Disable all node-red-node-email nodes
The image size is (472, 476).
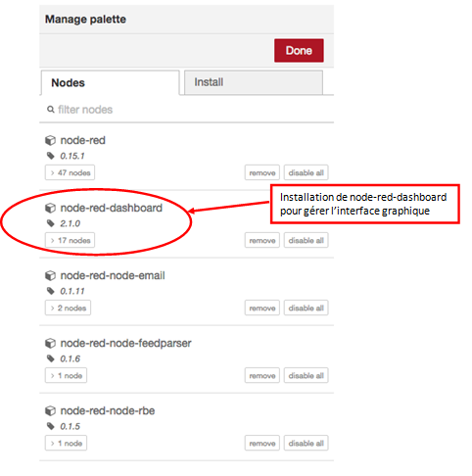click(306, 308)
